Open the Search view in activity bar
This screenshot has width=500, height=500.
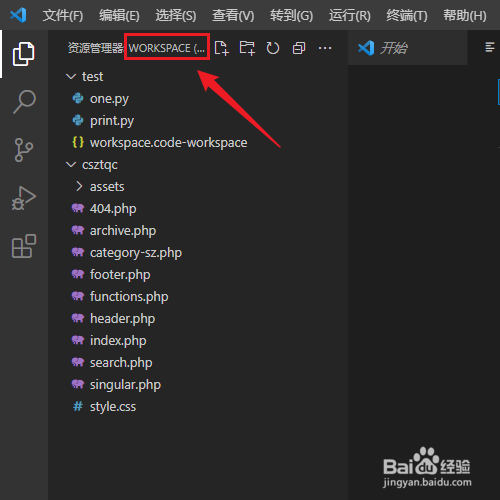click(24, 102)
